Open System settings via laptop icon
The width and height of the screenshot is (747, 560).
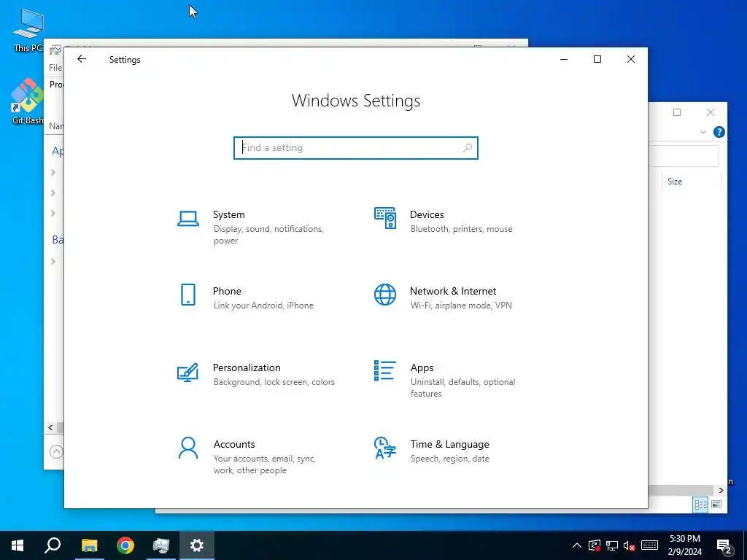[188, 219]
